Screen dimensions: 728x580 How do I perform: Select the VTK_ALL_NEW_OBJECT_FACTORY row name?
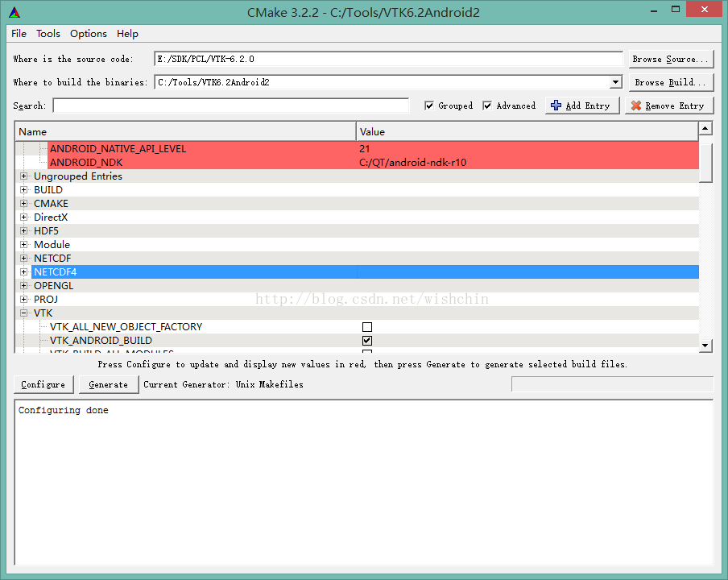point(126,327)
